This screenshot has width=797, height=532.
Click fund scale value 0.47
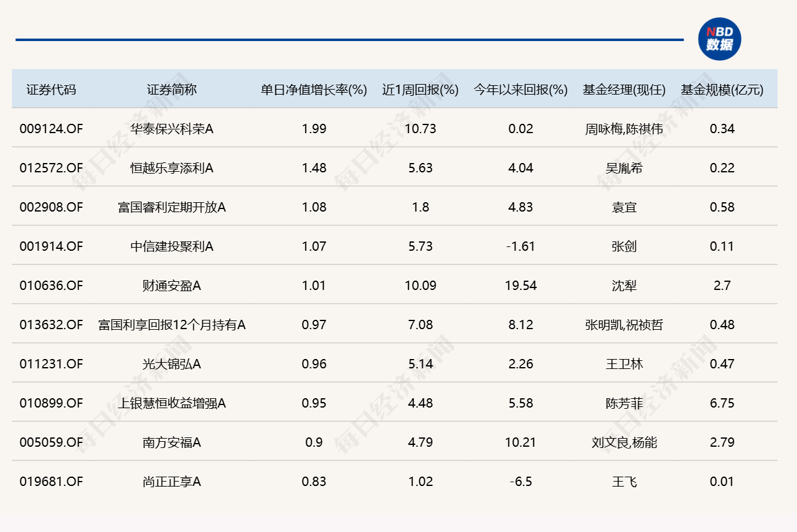(x=722, y=364)
